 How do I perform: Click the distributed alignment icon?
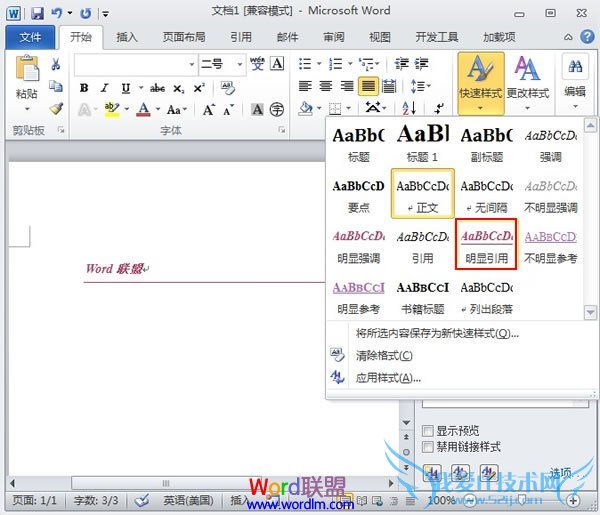[389, 86]
